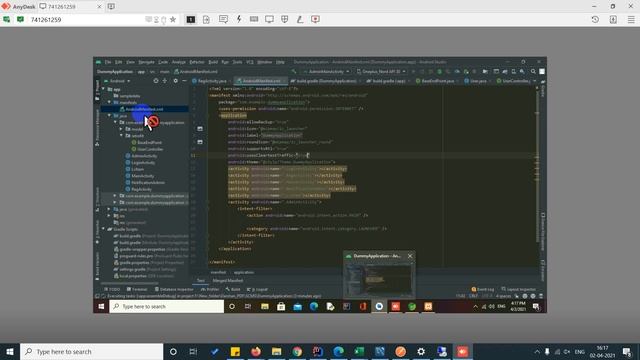Open the Database Inspector tool window
This screenshot has height=360, width=640.
coord(174,289)
